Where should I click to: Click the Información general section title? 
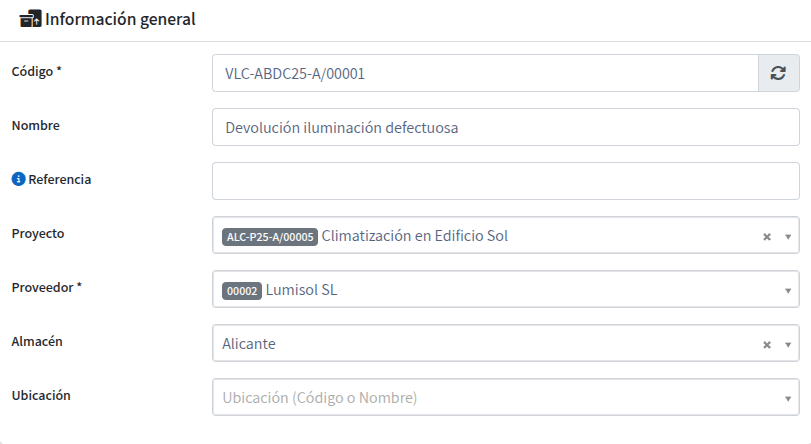click(121, 19)
